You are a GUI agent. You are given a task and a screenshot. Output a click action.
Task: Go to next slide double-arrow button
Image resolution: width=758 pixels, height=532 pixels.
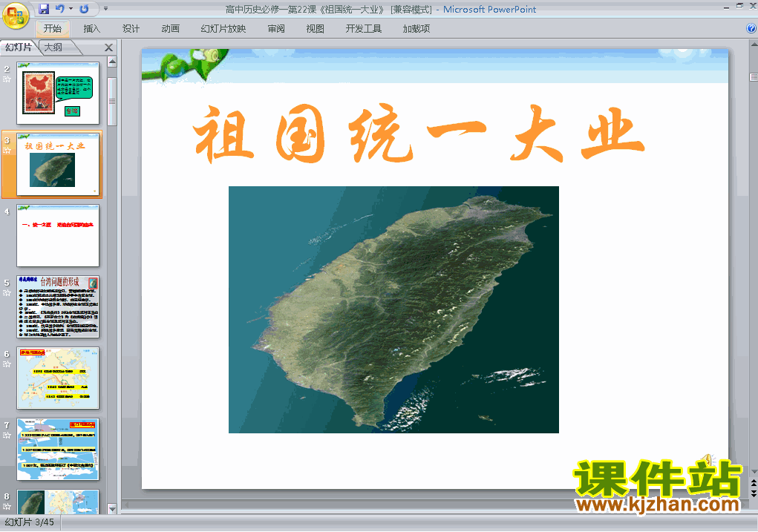coord(754,493)
